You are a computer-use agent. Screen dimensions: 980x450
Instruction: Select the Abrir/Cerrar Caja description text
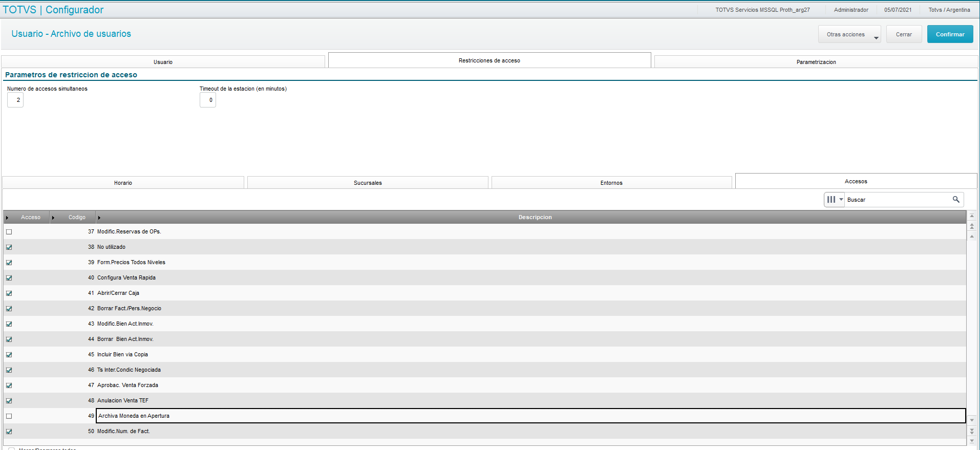[118, 293]
